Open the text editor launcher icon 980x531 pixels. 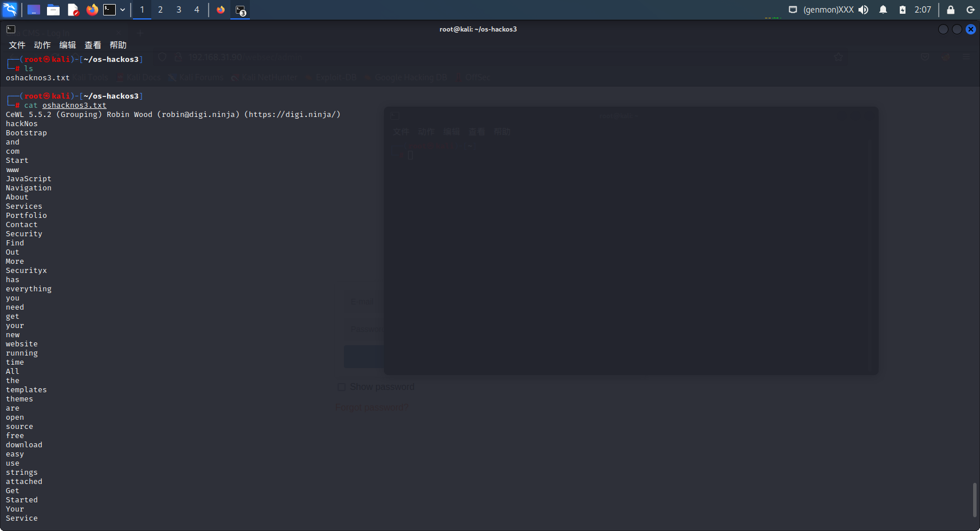click(73, 10)
